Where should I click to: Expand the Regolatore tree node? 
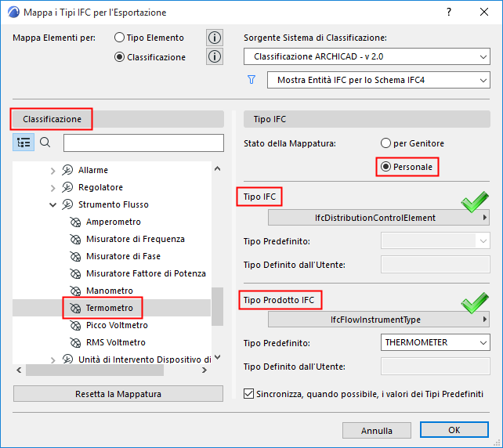click(53, 188)
